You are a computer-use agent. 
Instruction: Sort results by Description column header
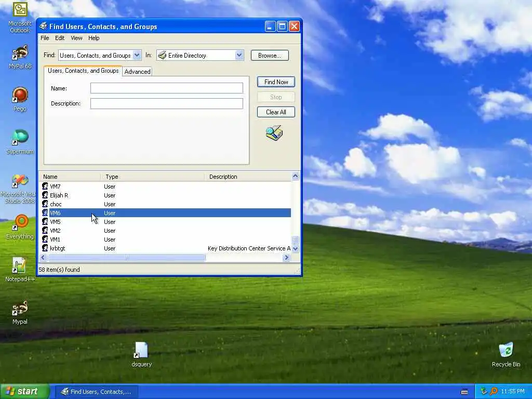(x=248, y=177)
